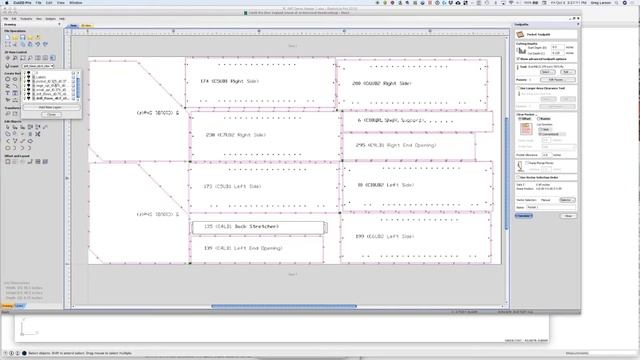Click the layer list scrollbar in popup
The image size is (640, 360).
coord(78,87)
